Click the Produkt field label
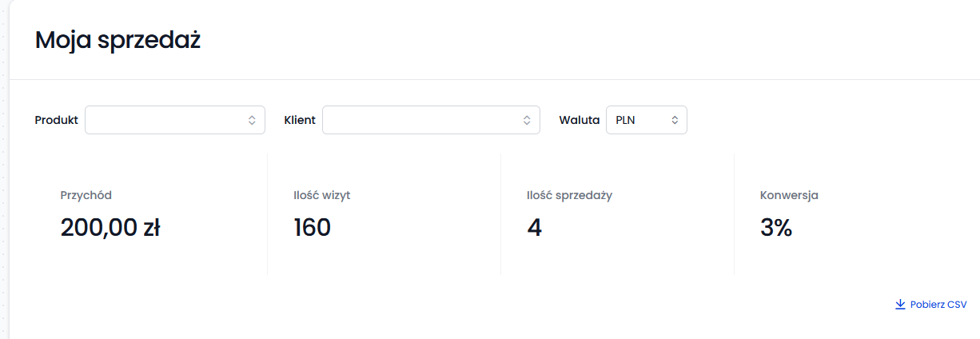 point(57,120)
